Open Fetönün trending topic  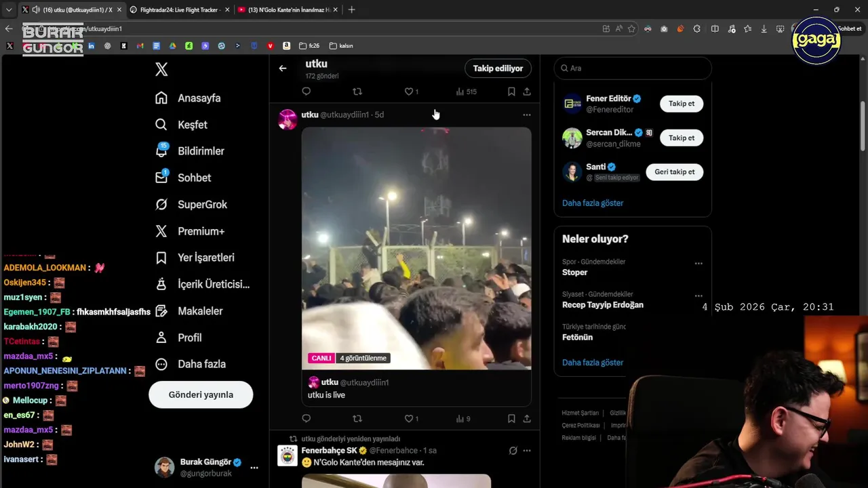click(x=577, y=338)
